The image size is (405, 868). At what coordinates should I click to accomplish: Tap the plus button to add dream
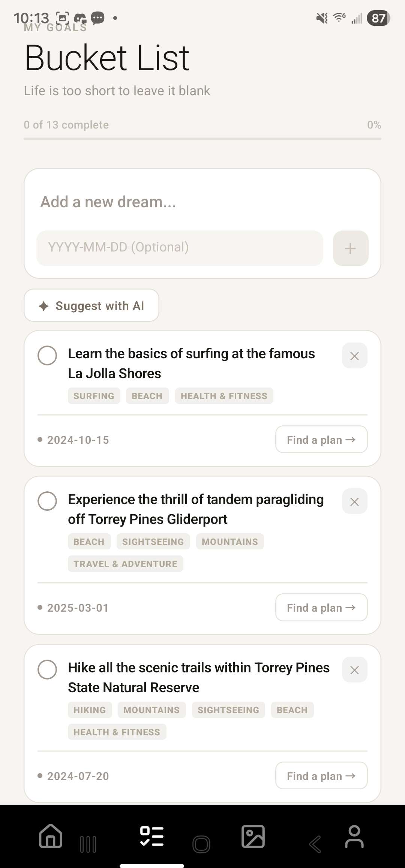tap(350, 248)
